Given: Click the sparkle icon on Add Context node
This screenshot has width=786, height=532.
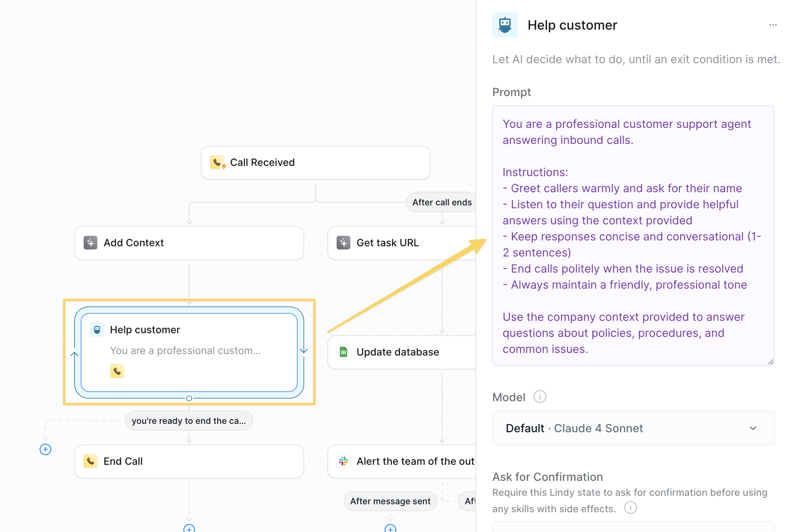Looking at the screenshot, I should [90, 243].
